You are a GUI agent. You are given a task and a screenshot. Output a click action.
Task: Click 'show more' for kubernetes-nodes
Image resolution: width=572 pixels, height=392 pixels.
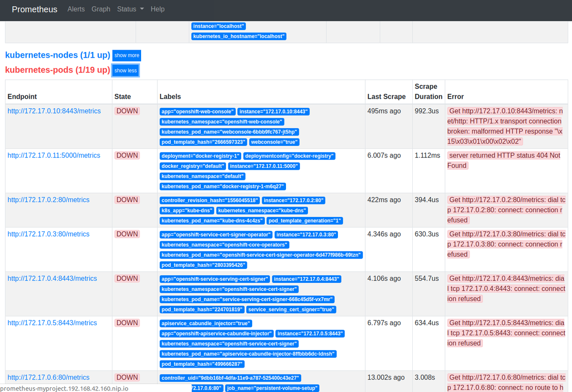(x=127, y=55)
